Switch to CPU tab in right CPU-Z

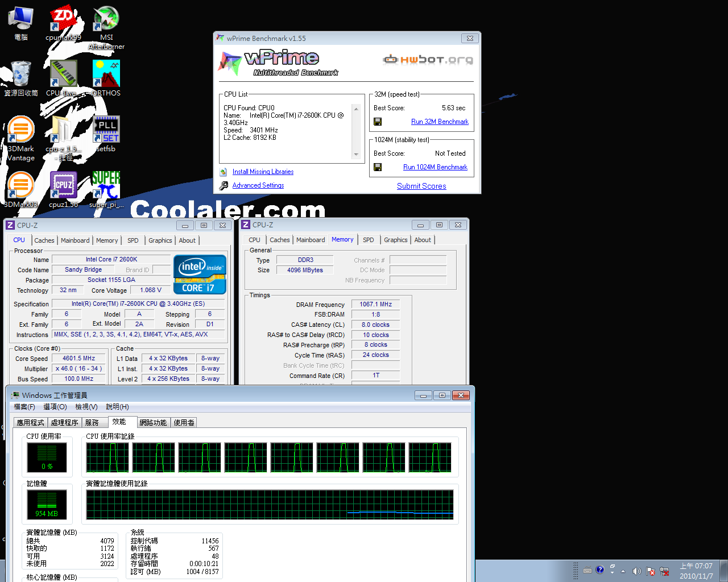click(254, 240)
